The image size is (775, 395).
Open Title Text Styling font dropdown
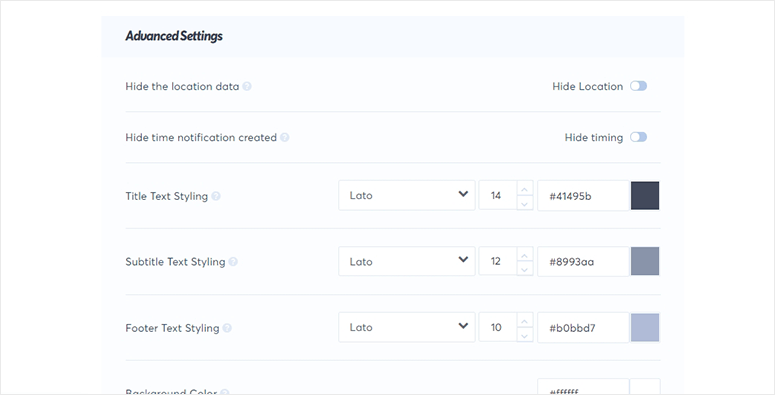(407, 195)
